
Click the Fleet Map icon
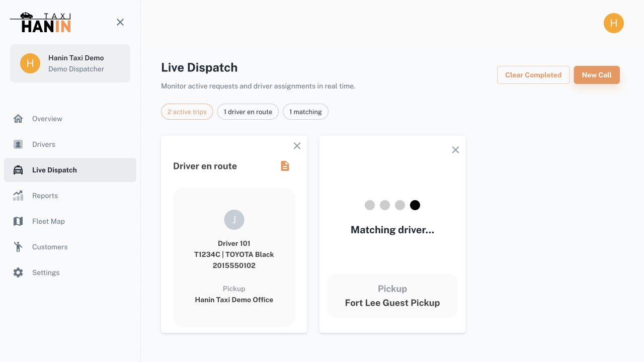click(x=18, y=221)
